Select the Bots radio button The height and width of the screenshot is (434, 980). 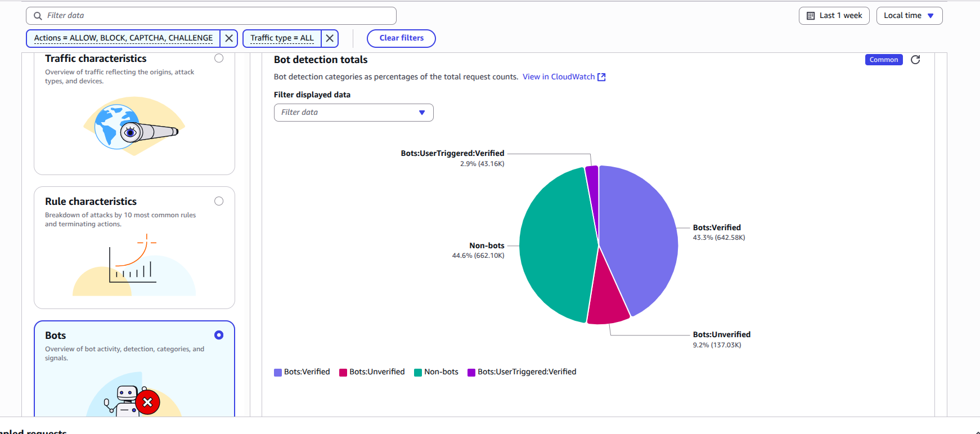(219, 335)
